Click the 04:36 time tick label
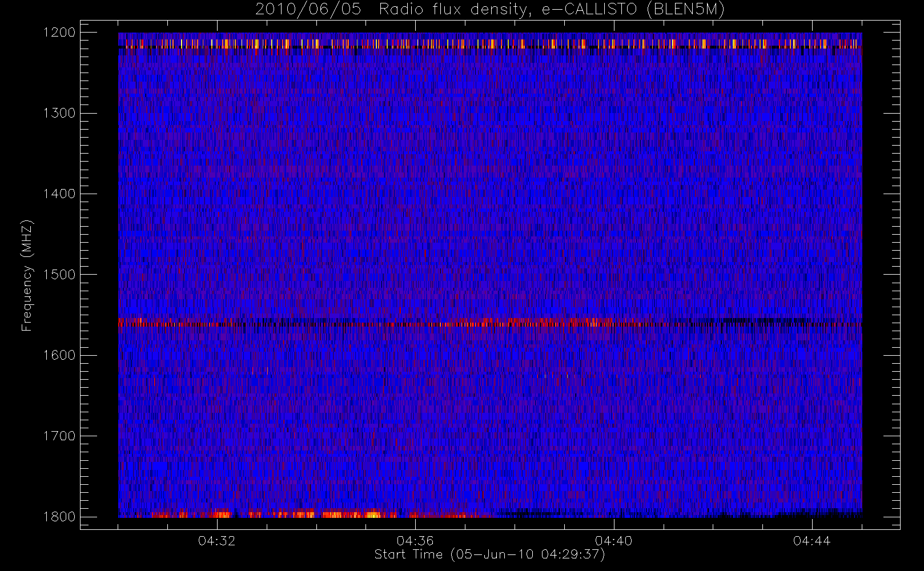The width and height of the screenshot is (924, 571). click(415, 541)
